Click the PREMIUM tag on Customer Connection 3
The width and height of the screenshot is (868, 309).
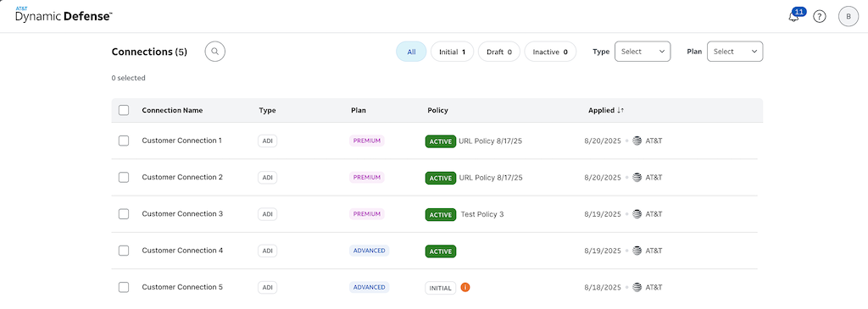[366, 214]
